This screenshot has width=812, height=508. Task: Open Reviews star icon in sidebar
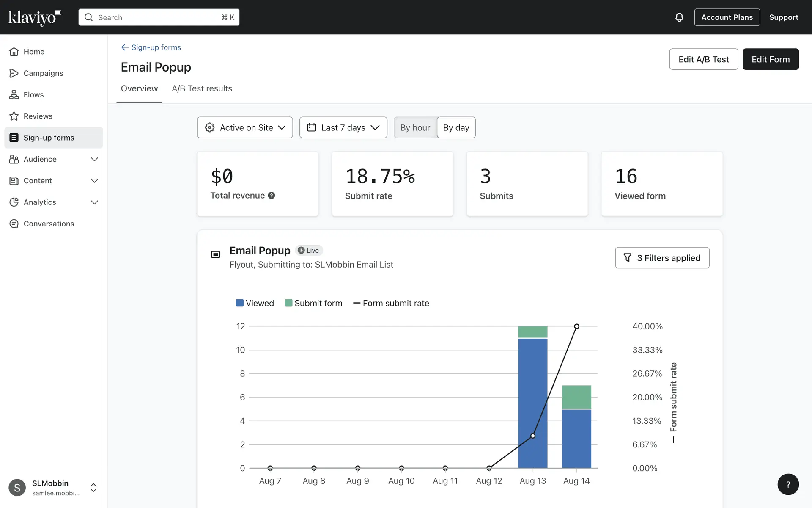(14, 116)
